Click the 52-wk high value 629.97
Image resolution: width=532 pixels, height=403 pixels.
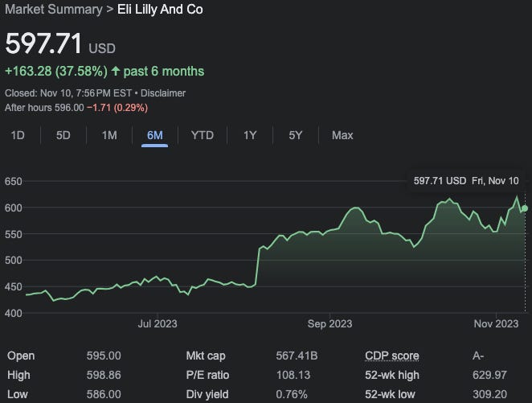(489, 375)
